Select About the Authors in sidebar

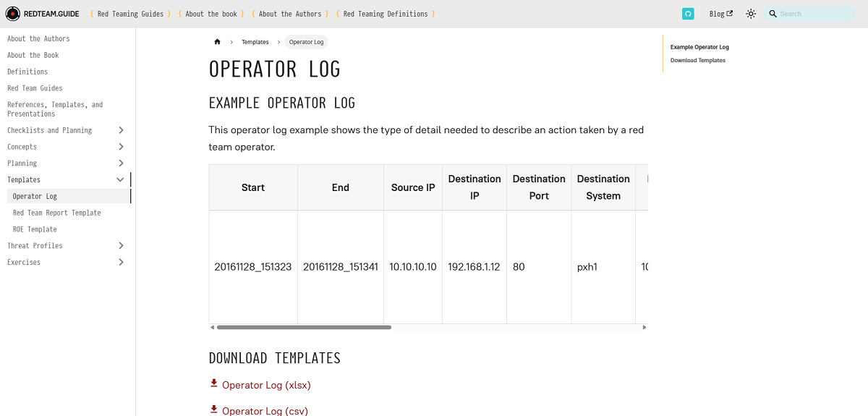click(x=38, y=38)
